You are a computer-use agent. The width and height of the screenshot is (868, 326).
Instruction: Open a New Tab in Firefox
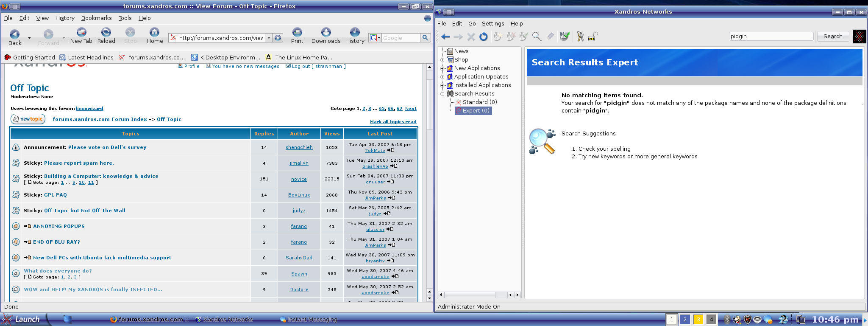tap(81, 37)
